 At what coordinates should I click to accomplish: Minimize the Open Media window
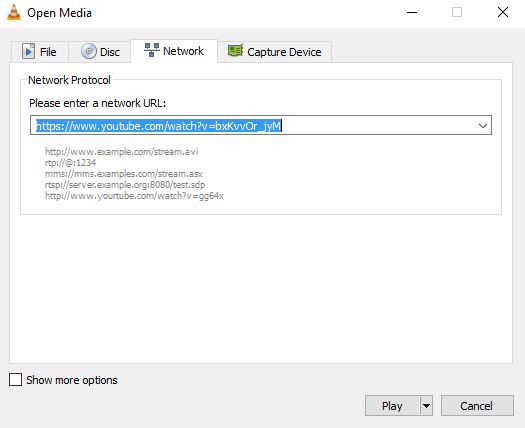[412, 13]
